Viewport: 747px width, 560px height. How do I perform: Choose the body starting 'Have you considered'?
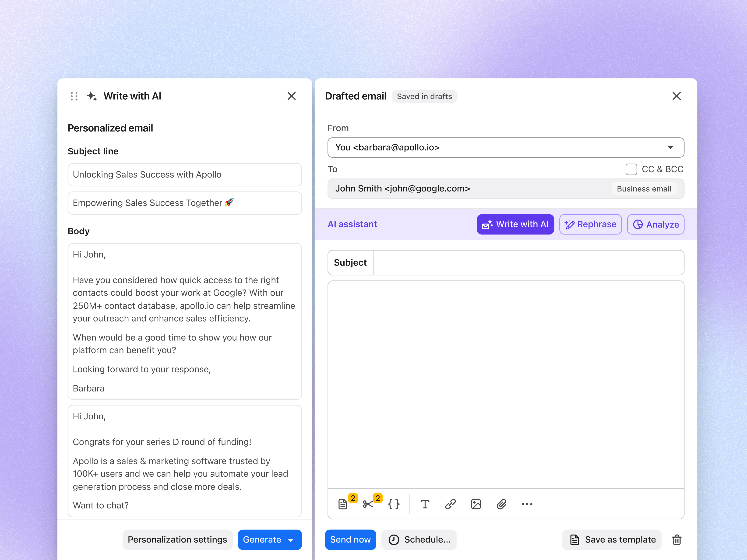pyautogui.click(x=185, y=321)
